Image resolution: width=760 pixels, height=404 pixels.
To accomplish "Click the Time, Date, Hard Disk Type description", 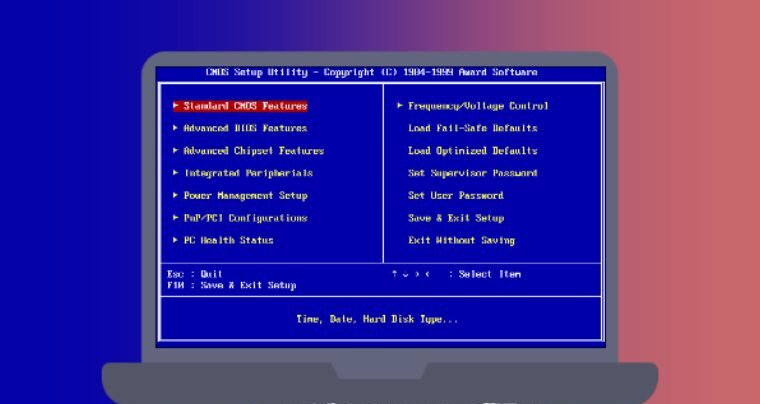I will pyautogui.click(x=377, y=320).
